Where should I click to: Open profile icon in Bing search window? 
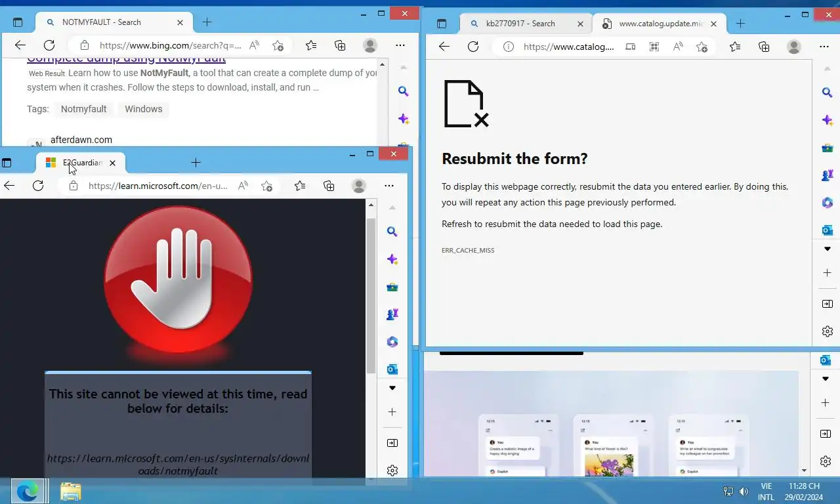coord(370,45)
